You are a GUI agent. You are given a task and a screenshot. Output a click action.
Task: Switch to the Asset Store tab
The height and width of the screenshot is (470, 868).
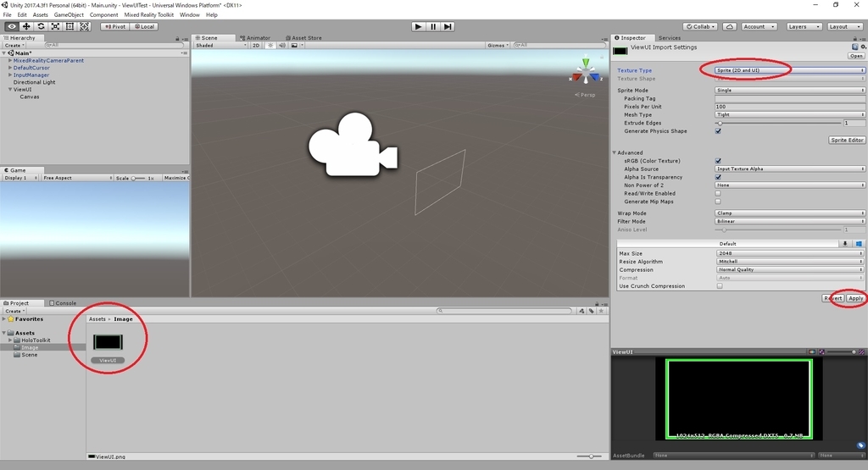303,38
